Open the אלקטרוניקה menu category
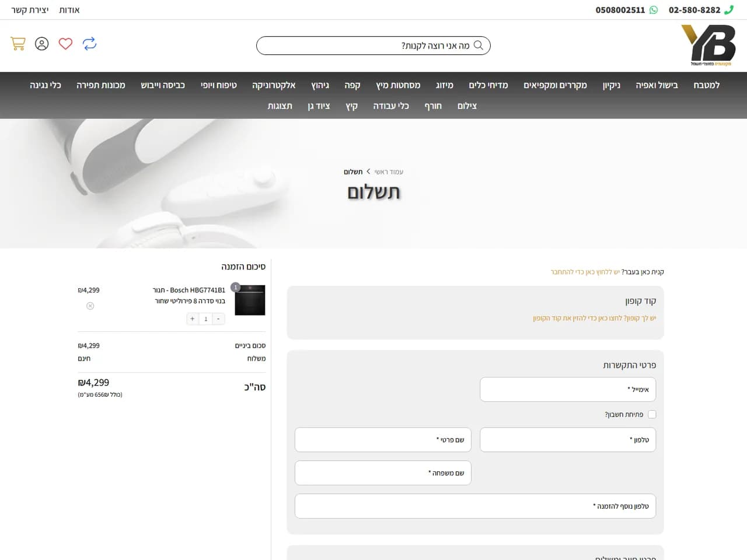This screenshot has width=747, height=560. pyautogui.click(x=274, y=85)
